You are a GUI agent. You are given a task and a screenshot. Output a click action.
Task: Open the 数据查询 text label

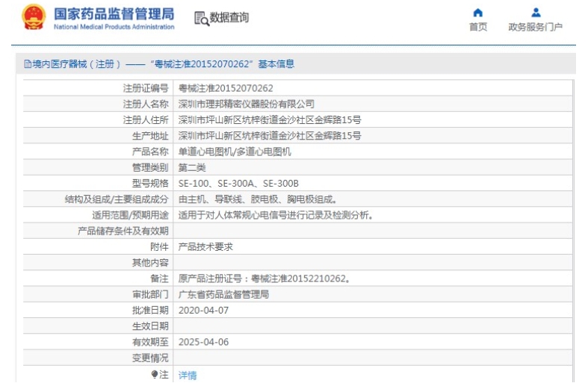229,18
